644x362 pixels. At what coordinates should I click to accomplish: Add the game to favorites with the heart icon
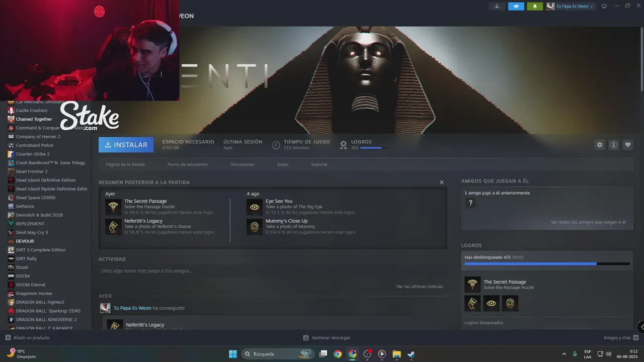click(x=628, y=145)
